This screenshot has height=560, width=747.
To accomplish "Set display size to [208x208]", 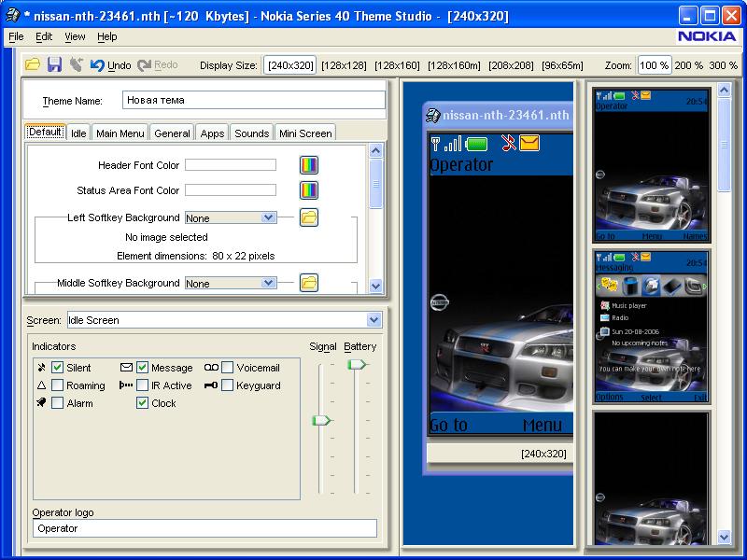I will 511,65.
